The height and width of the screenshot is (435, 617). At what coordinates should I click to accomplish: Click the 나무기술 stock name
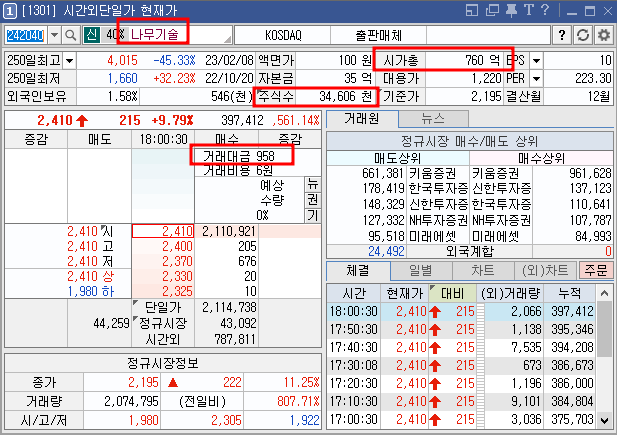point(154,35)
